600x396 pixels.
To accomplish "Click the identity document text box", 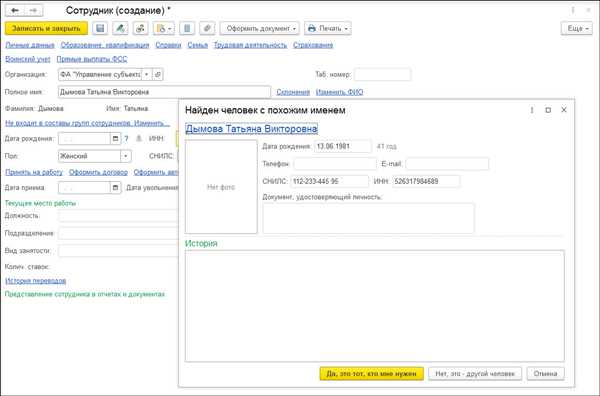I will 368,218.
